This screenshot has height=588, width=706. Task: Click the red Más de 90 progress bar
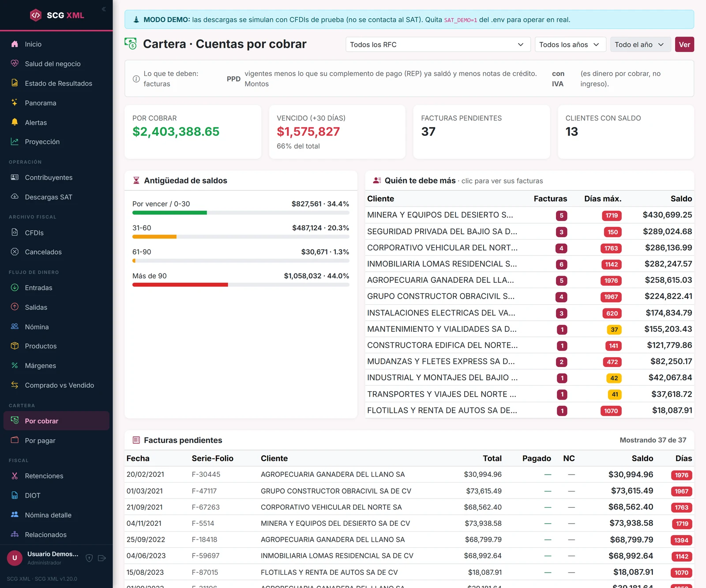(x=180, y=285)
